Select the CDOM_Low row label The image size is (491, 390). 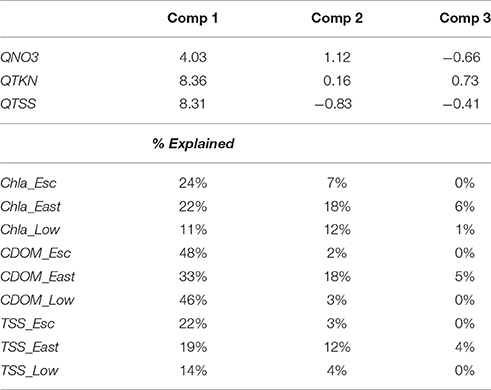37,300
